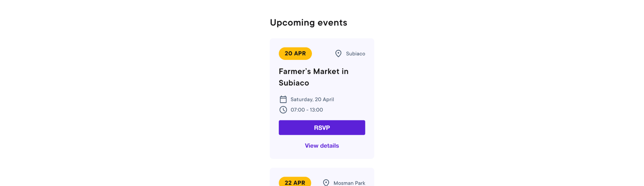This screenshot has width=644, height=186.
Task: Click the 07:00 - 13:00 time text
Action: tap(307, 110)
